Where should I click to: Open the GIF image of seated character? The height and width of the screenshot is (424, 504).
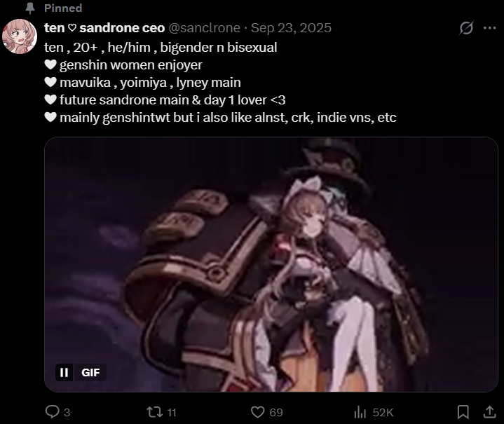tap(271, 264)
